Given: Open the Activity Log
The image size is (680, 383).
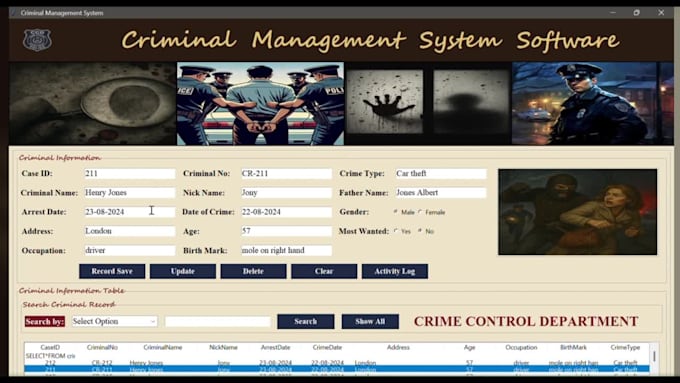Looking at the screenshot, I should [x=395, y=271].
